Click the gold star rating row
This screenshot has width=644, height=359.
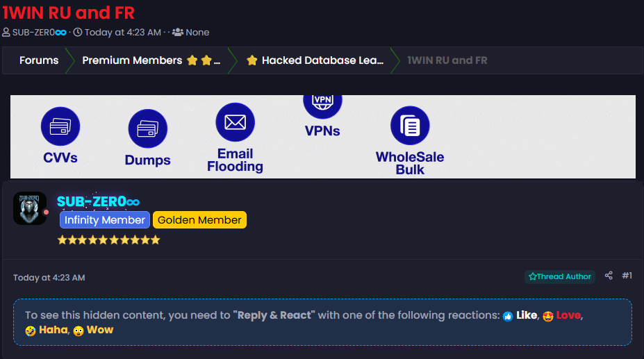pyautogui.click(x=108, y=240)
